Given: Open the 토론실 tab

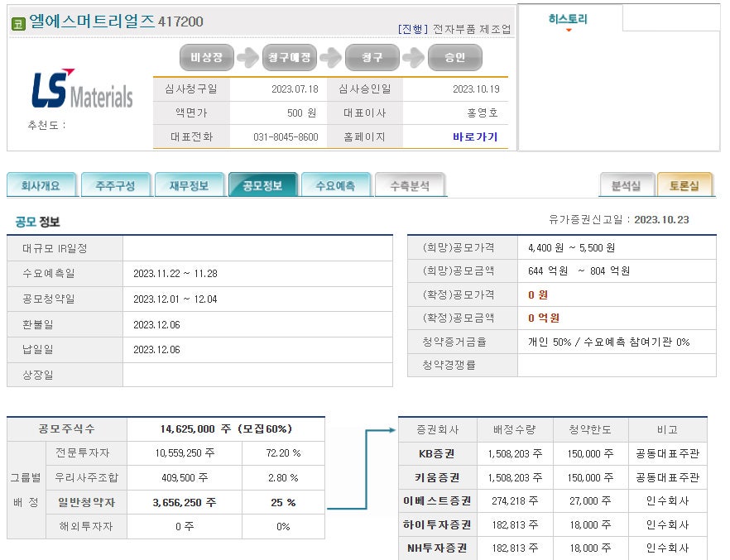Looking at the screenshot, I should click(684, 185).
